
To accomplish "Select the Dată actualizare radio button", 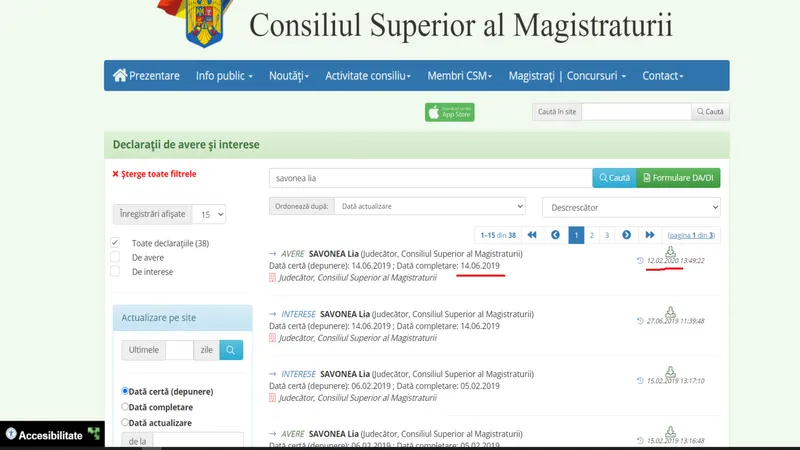I will 124,422.
